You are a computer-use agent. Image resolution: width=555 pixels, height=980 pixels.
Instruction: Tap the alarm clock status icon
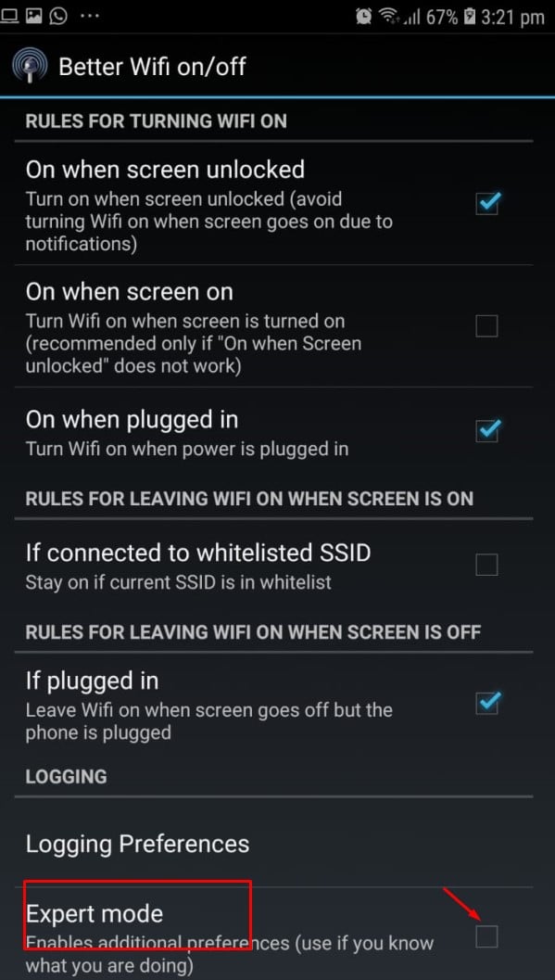363,17
